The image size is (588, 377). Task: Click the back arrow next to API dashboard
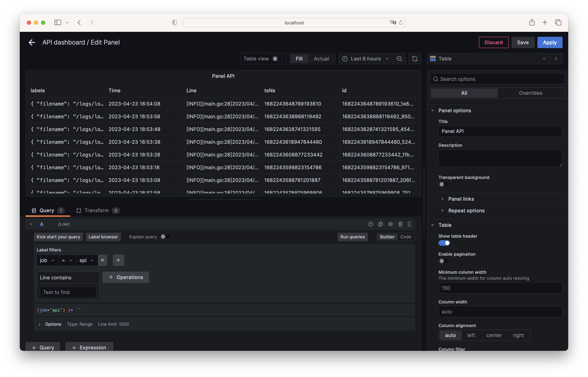tap(32, 42)
